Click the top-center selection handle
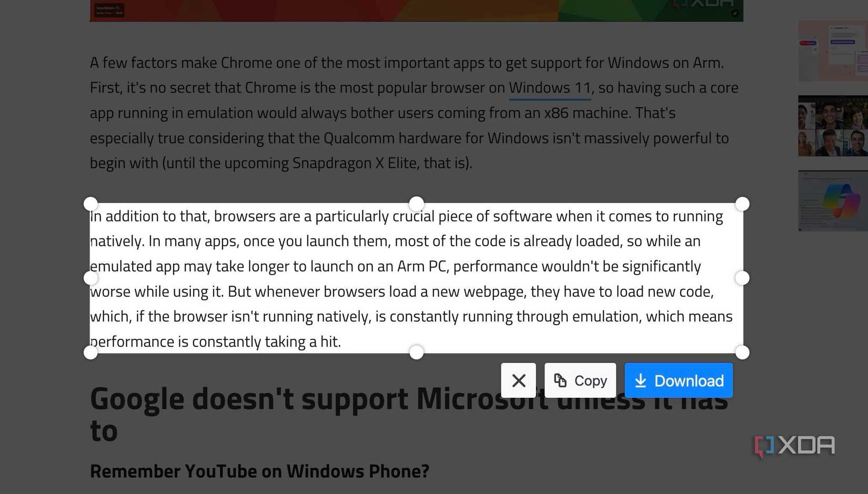 pos(417,204)
